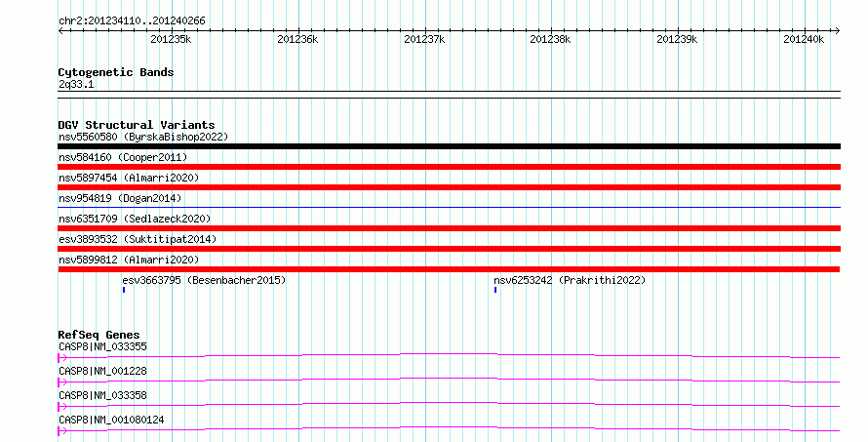Select the small blue nsv6253242 variant marker
Image resolution: width=868 pixels, height=442 pixels.
(495, 290)
